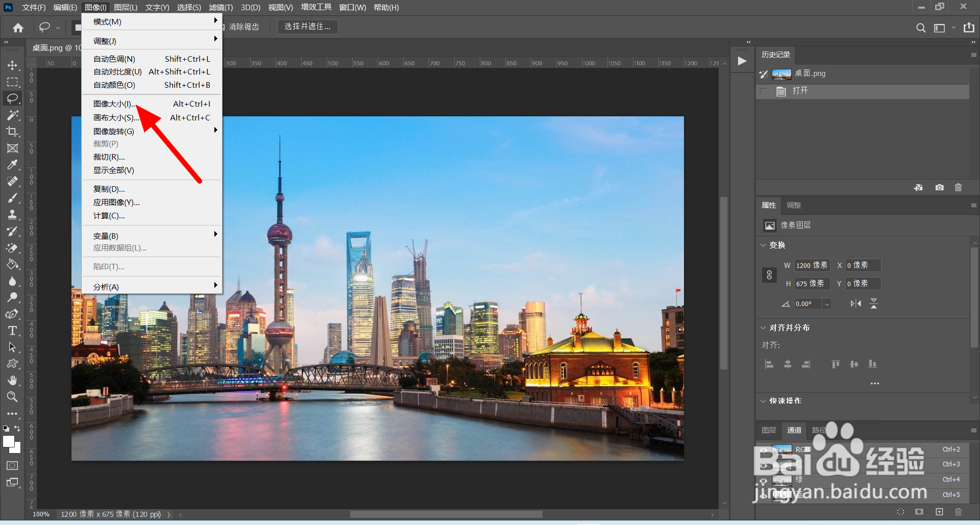The width and height of the screenshot is (980, 525).
Task: Delete current history state trash icon
Action: (x=958, y=188)
